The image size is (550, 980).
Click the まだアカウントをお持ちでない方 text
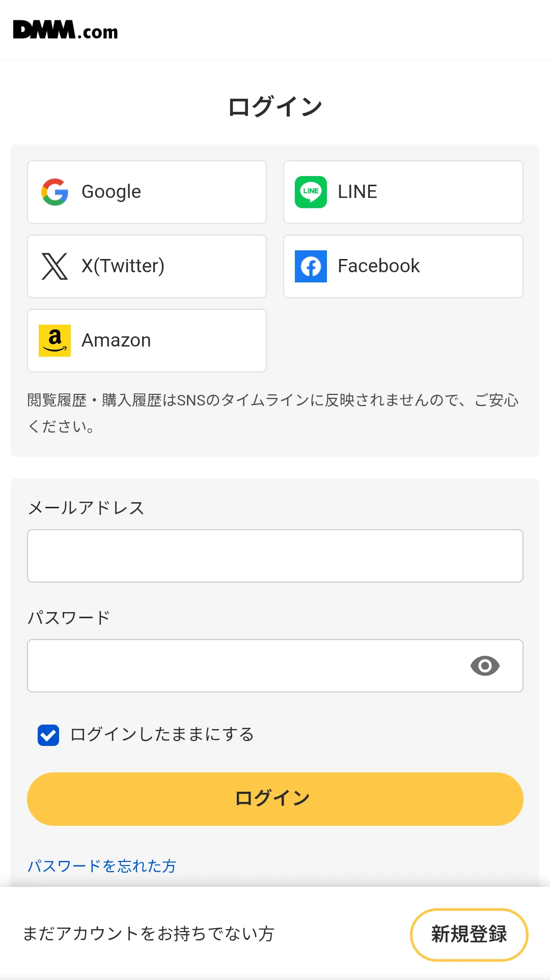(x=149, y=934)
